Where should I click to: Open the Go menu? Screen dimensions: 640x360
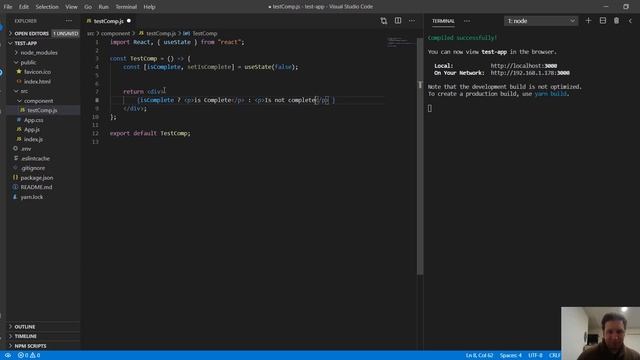(x=88, y=7)
